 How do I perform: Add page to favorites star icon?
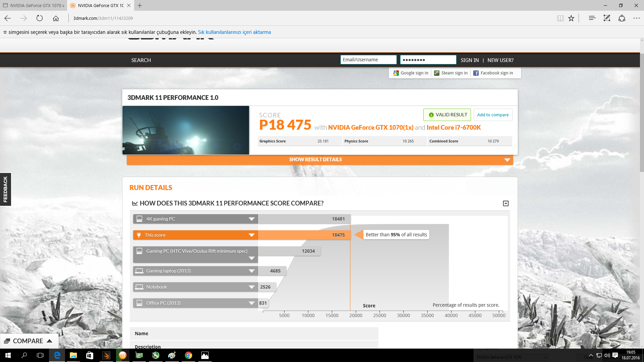pos(571,18)
